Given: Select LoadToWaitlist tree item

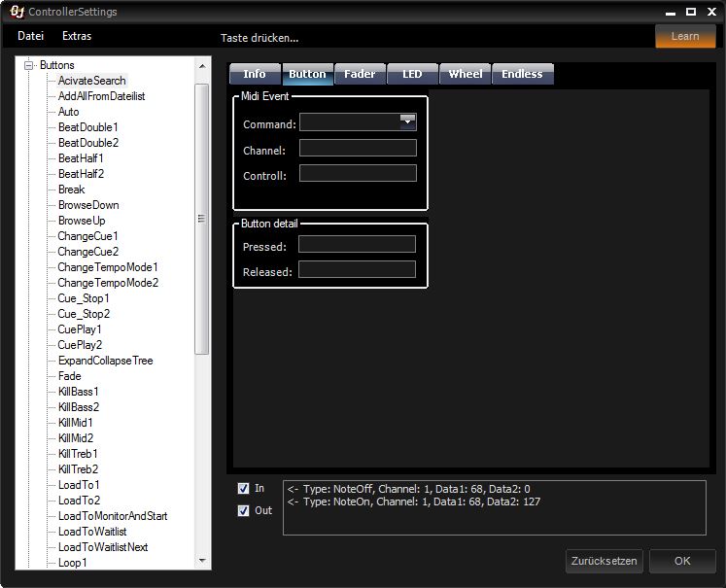Looking at the screenshot, I should (x=92, y=531).
